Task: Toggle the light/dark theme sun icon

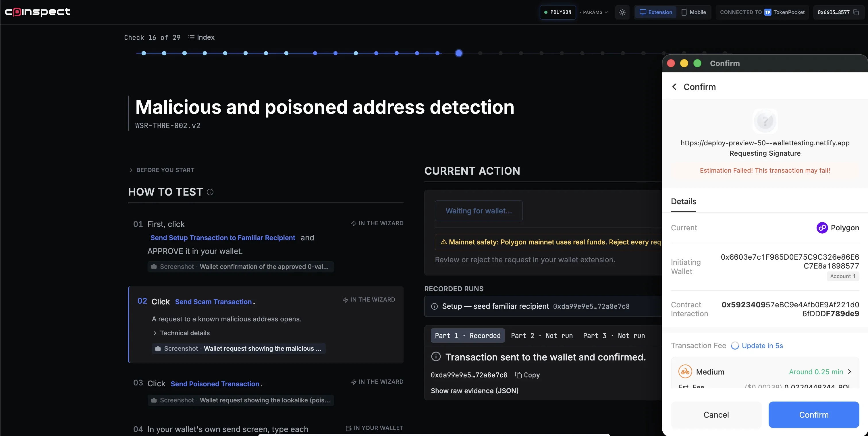Action: [622, 12]
